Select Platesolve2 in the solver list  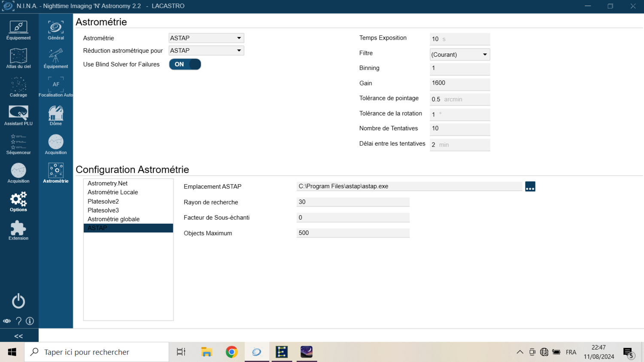pos(128,201)
